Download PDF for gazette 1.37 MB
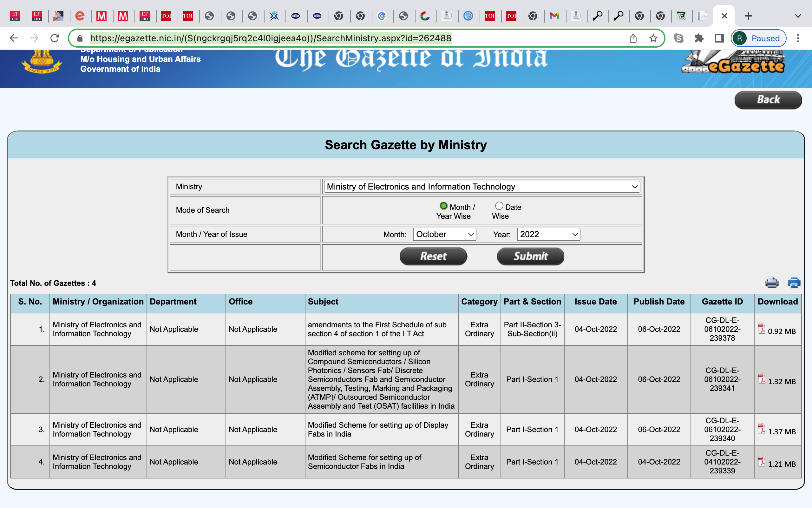The width and height of the screenshot is (812, 508). tap(762, 429)
